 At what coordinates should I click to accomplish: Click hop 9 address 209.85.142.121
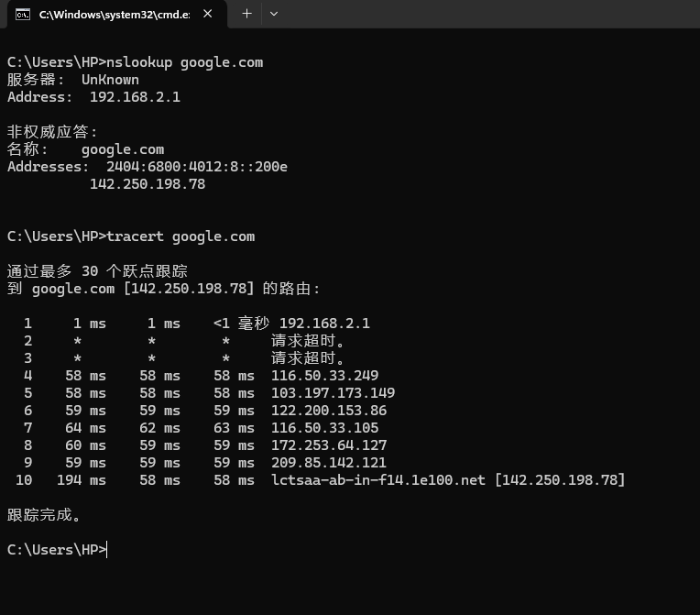tap(328, 463)
